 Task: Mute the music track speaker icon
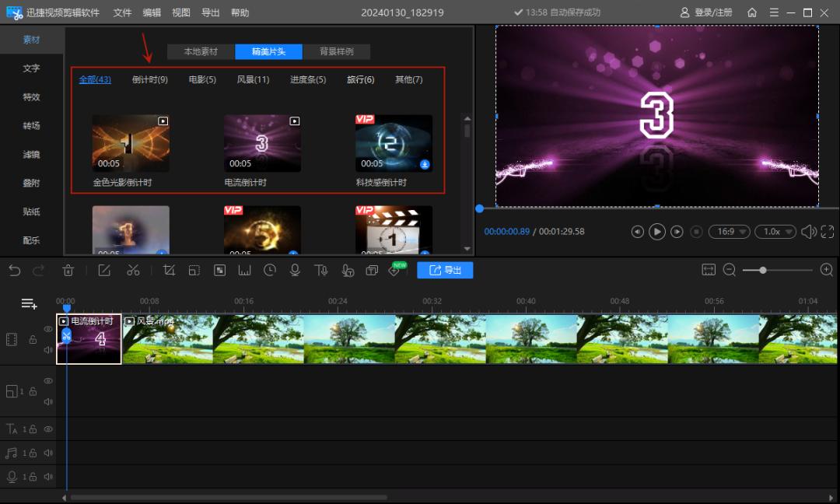48,453
